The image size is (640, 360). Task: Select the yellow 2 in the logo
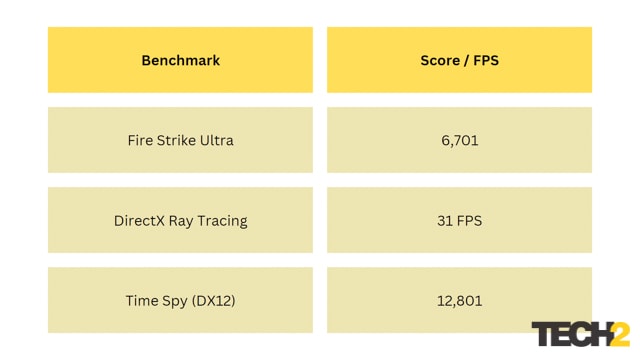[x=620, y=334]
